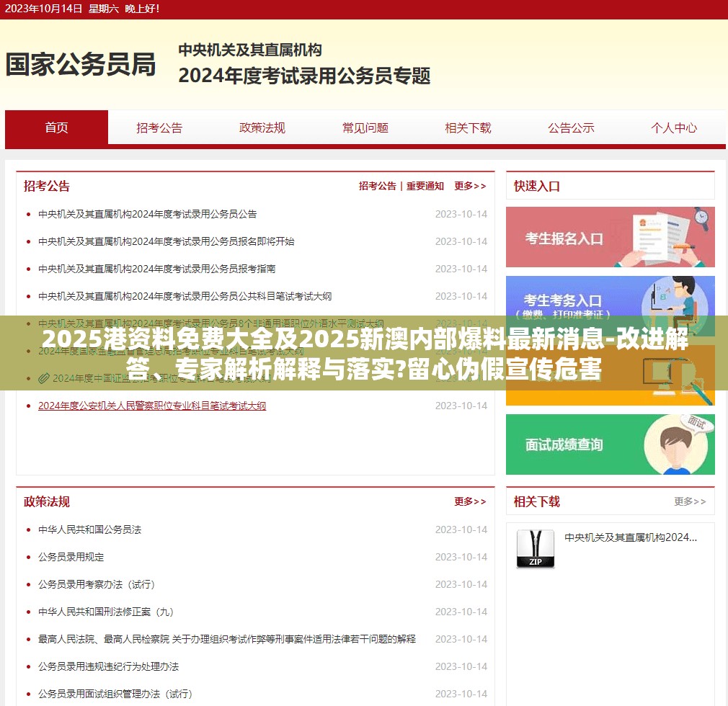The width and height of the screenshot is (728, 706).
Task: Open 公务员录用面试组织管理办法（试行） link
Action: tap(115, 694)
